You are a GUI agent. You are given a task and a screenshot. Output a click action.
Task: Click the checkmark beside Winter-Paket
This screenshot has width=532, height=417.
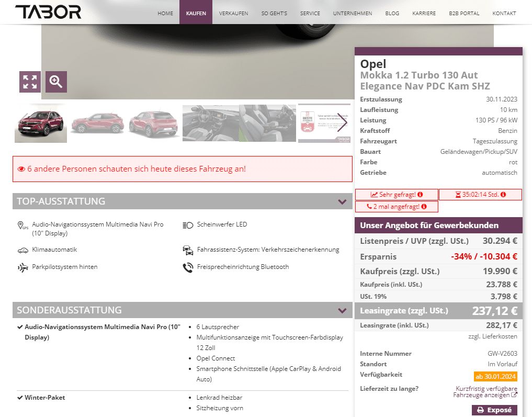[20, 397]
